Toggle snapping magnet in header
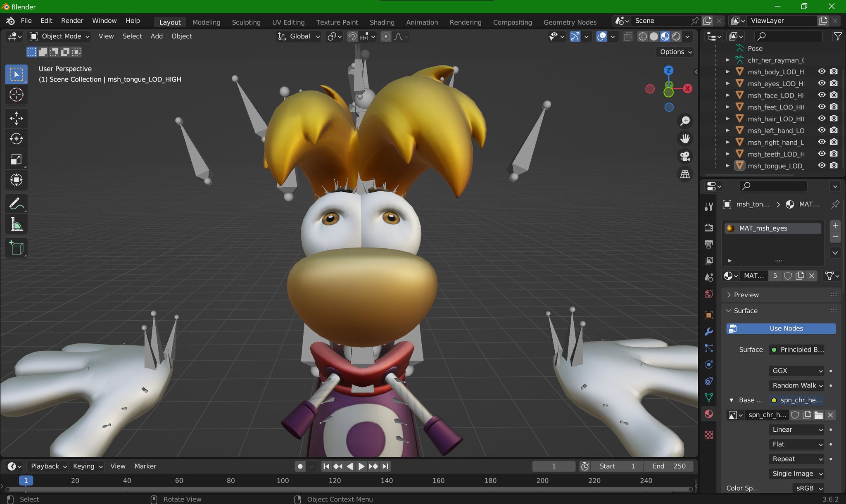The width and height of the screenshot is (846, 504). (352, 36)
